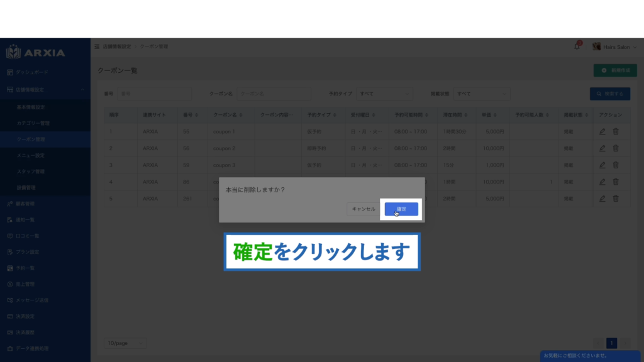644x362 pixels.
Task: Click the 新規作成 button
Action: [615, 70]
